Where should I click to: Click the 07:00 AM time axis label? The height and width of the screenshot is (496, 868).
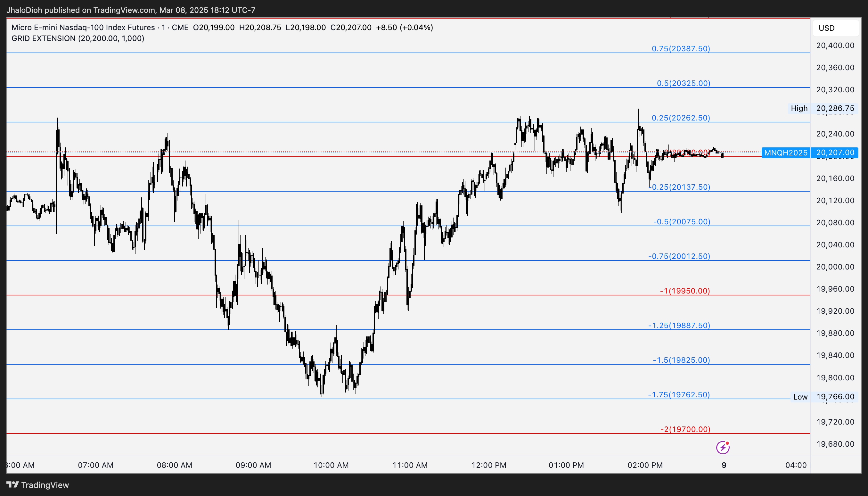tap(96, 465)
